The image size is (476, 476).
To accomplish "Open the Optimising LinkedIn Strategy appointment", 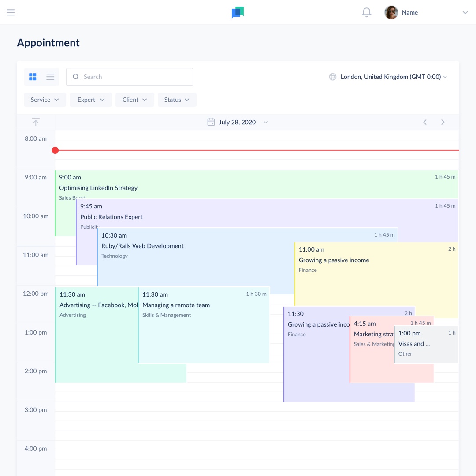I will tap(257, 184).
